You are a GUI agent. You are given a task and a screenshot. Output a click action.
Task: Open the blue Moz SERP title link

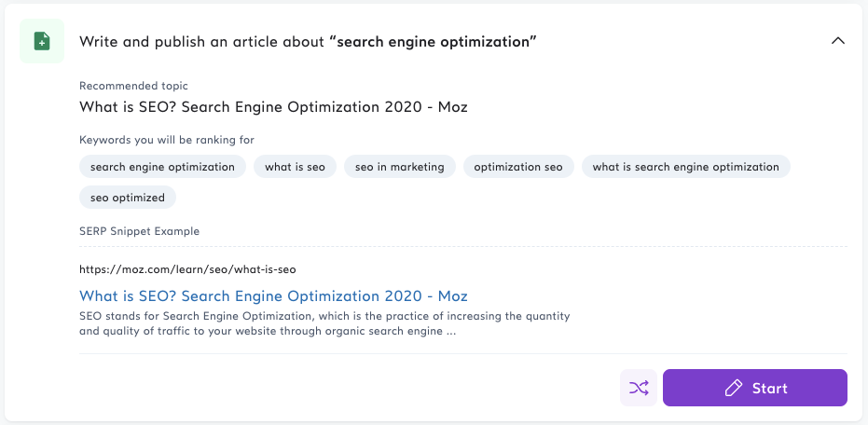pos(273,295)
